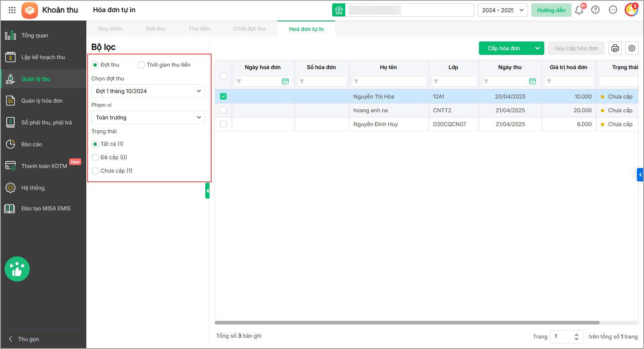
Task: Click the Lớp filter input
Action: pos(454,81)
